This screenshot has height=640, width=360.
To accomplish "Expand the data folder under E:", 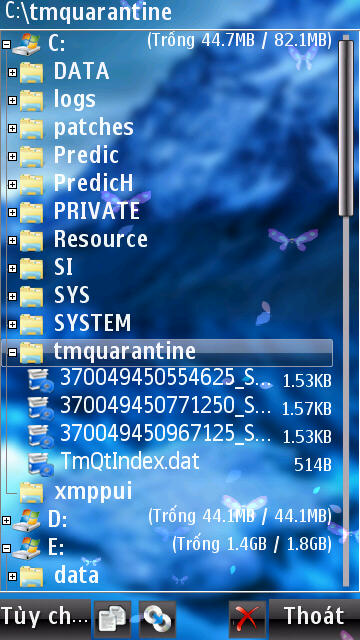I will (x=13, y=576).
